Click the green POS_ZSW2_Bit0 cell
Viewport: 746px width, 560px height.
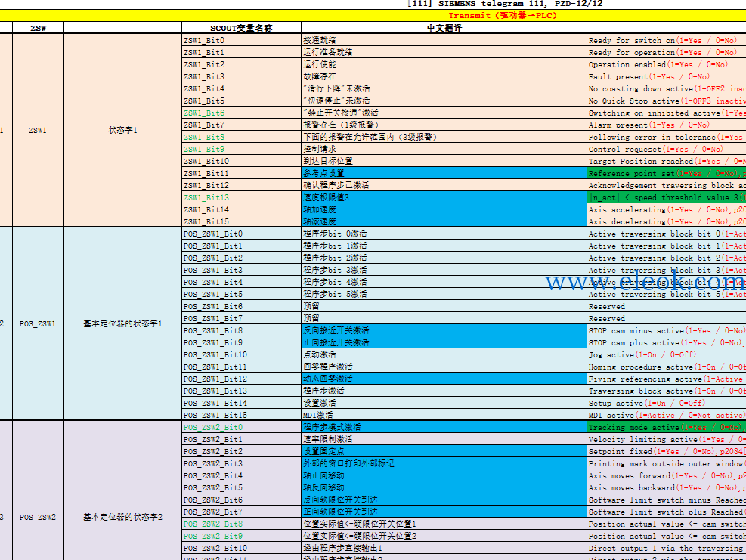pos(241,427)
